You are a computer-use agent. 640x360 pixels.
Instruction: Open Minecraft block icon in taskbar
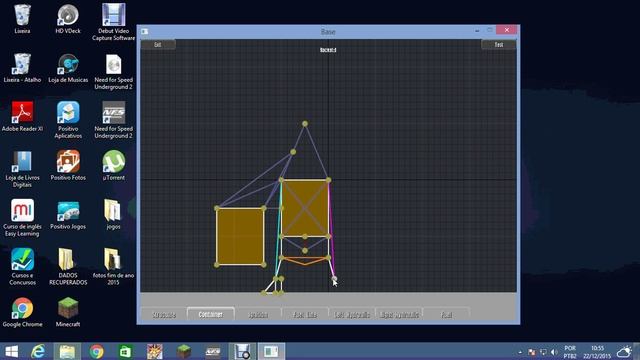coord(184,351)
